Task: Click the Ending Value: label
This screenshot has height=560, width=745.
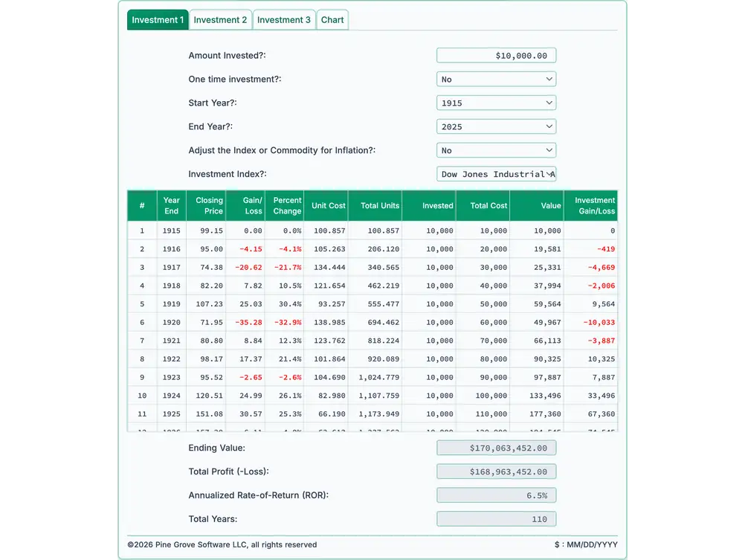Action: pos(216,448)
